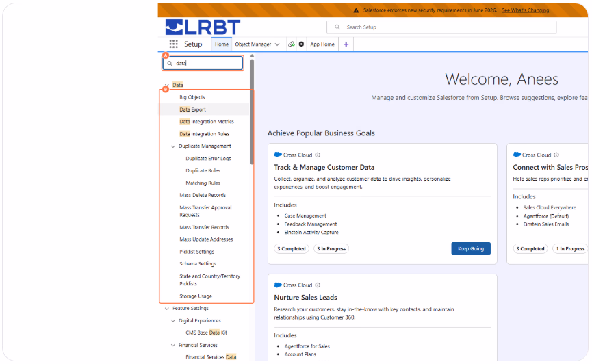Viewport: 592px width, 364px height.
Task: Click info icon on Track & Manage card
Action: click(x=318, y=155)
